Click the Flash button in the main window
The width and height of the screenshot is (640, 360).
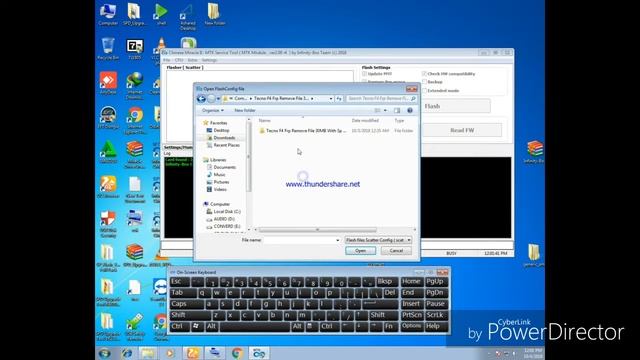pos(456,106)
